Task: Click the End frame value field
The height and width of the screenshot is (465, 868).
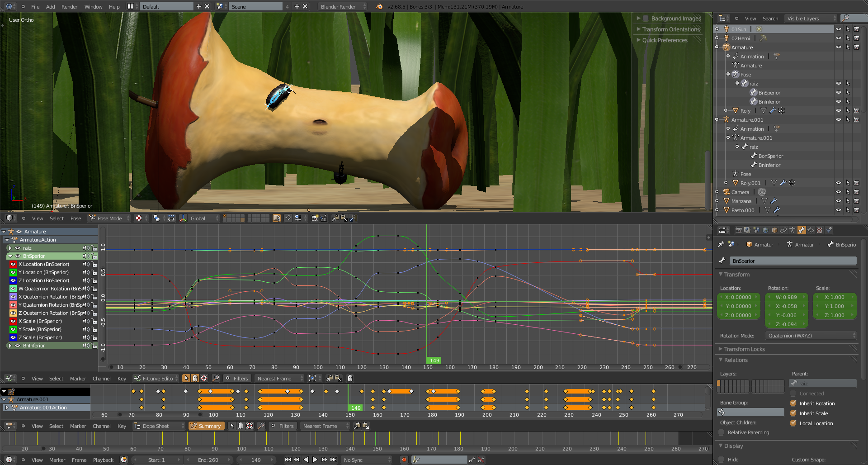Action: click(x=208, y=460)
